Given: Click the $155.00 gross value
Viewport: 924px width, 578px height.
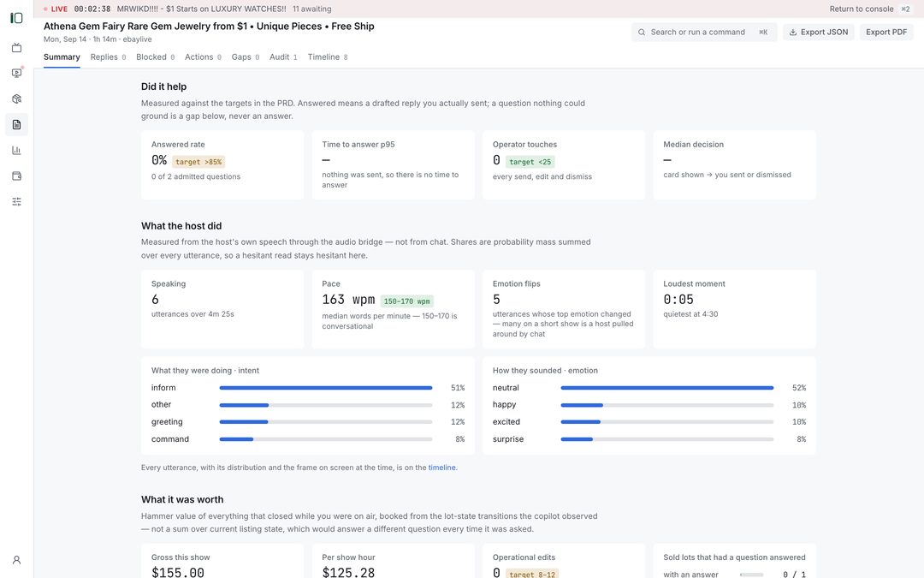Looking at the screenshot, I should pyautogui.click(x=178, y=573).
